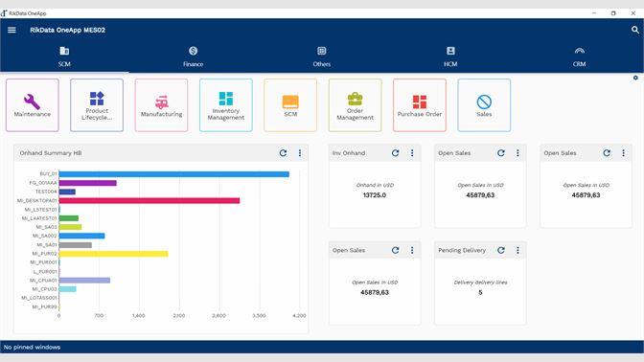
Task: Click the Pending Delivery widget title
Action: (462, 250)
